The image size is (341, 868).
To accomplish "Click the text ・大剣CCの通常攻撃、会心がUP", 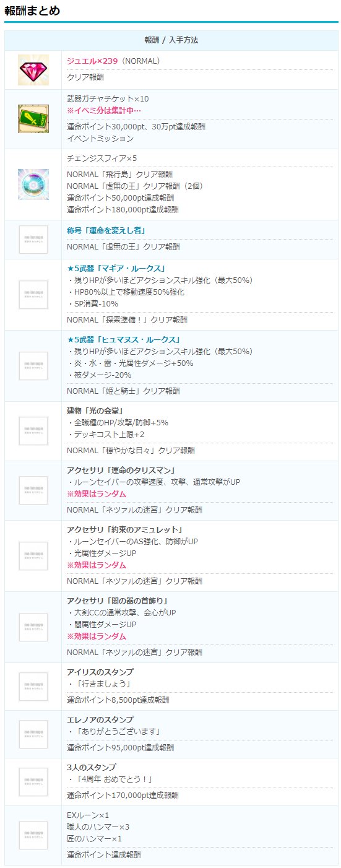I will click(122, 613).
